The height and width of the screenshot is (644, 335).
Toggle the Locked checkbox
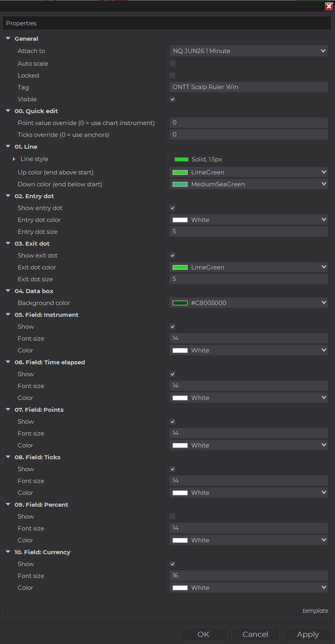click(x=173, y=75)
